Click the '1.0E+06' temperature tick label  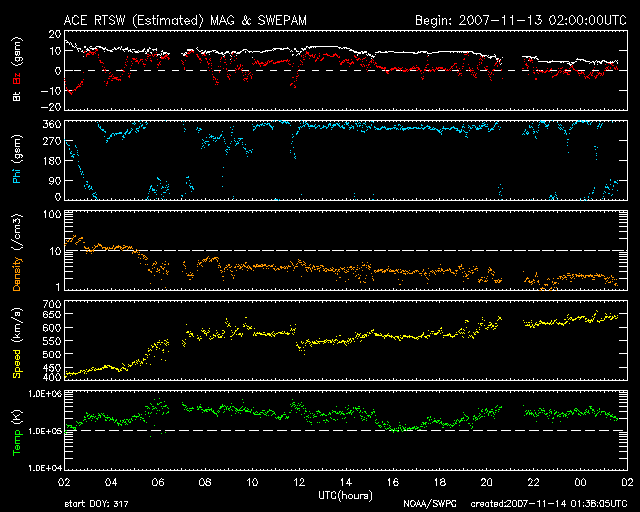pos(45,394)
